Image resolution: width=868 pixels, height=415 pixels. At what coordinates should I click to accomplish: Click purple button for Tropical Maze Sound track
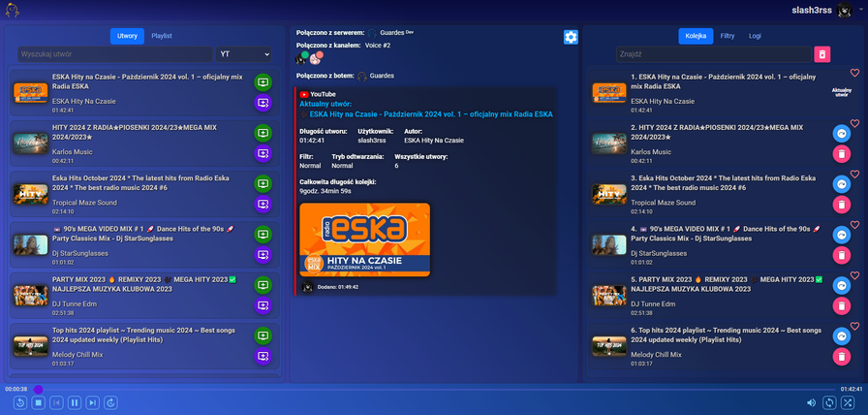(263, 205)
